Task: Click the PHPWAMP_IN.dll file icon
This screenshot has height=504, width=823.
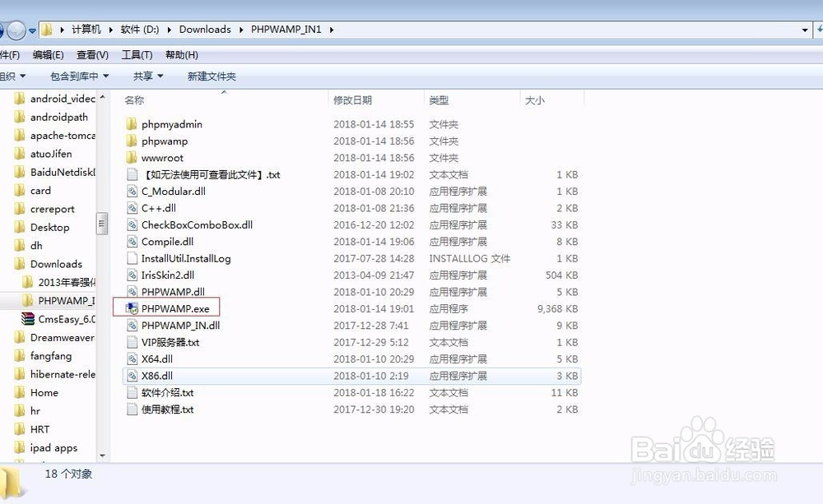Action: click(133, 326)
